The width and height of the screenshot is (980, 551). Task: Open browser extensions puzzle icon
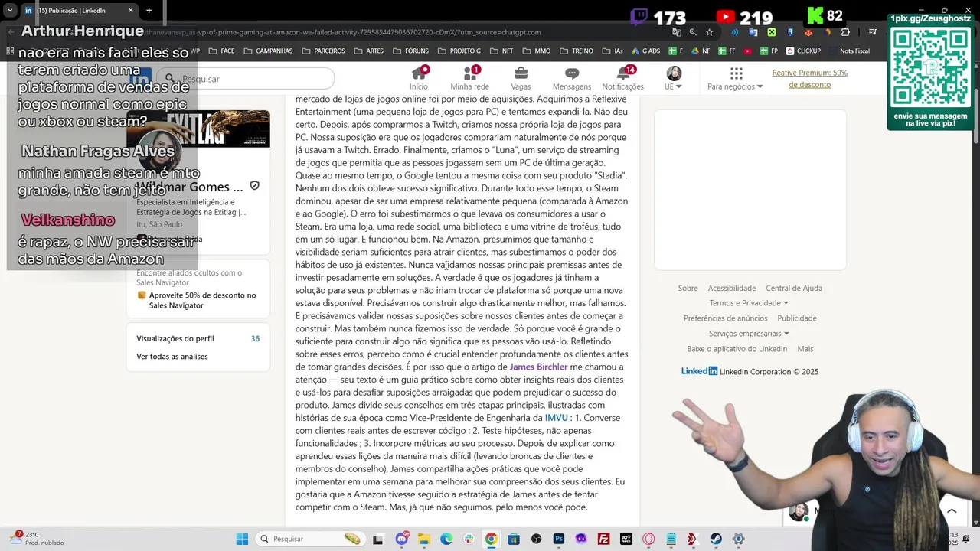tap(845, 32)
